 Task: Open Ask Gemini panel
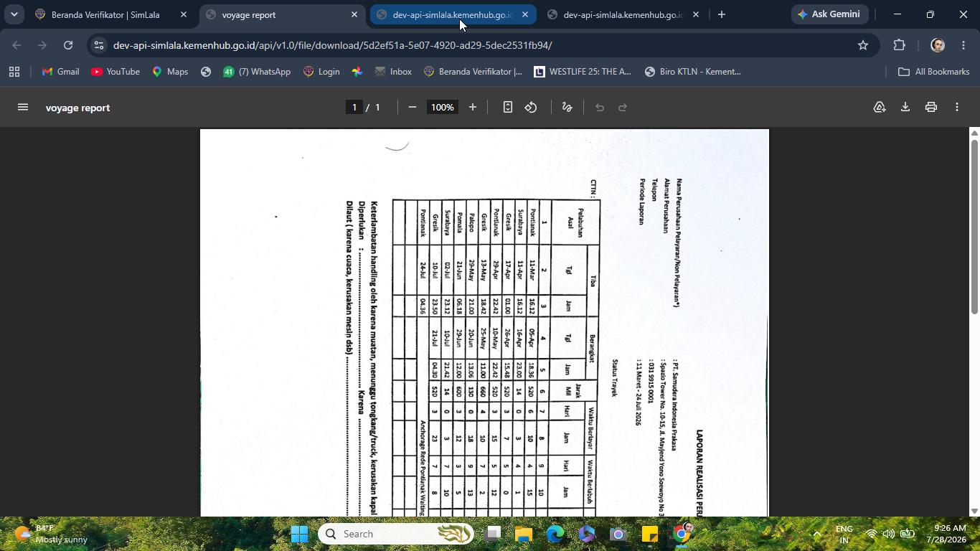coord(829,14)
